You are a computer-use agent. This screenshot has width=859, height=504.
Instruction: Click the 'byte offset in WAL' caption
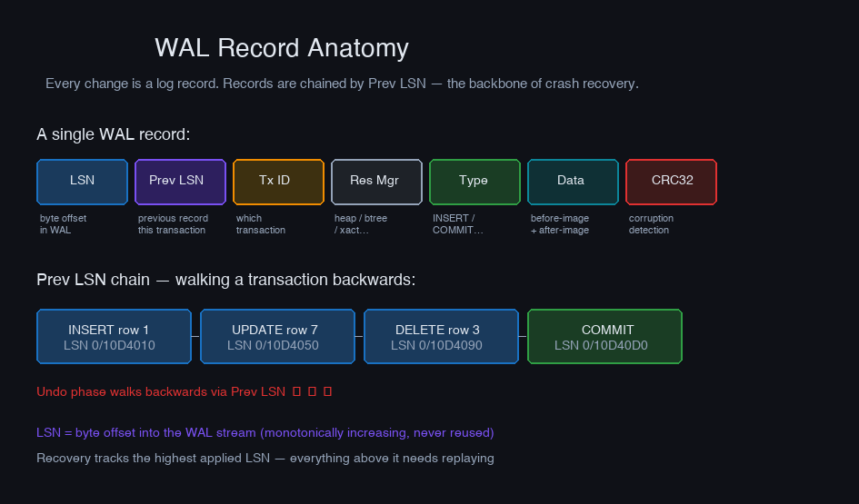pyautogui.click(x=64, y=224)
